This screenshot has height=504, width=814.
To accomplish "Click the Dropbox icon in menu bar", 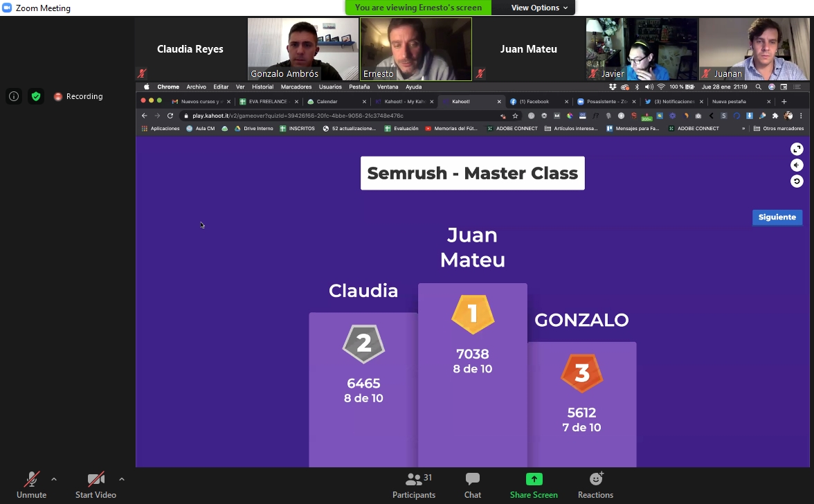I will pos(613,87).
